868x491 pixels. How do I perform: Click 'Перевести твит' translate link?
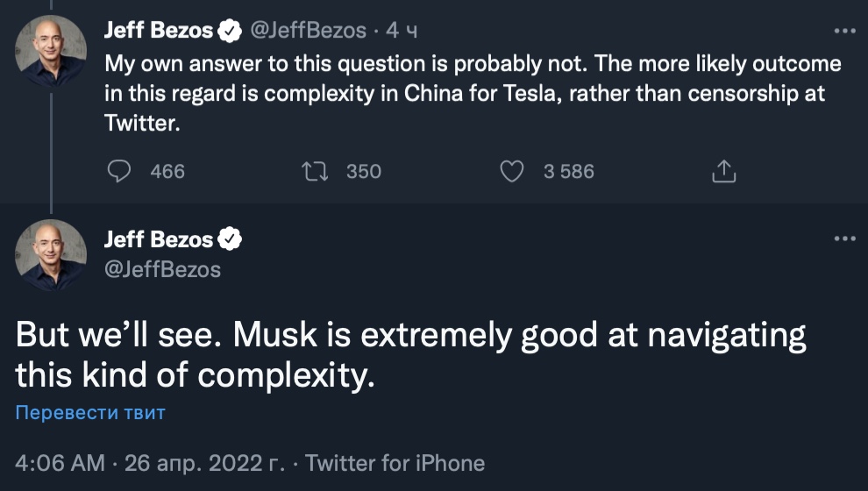[90, 412]
